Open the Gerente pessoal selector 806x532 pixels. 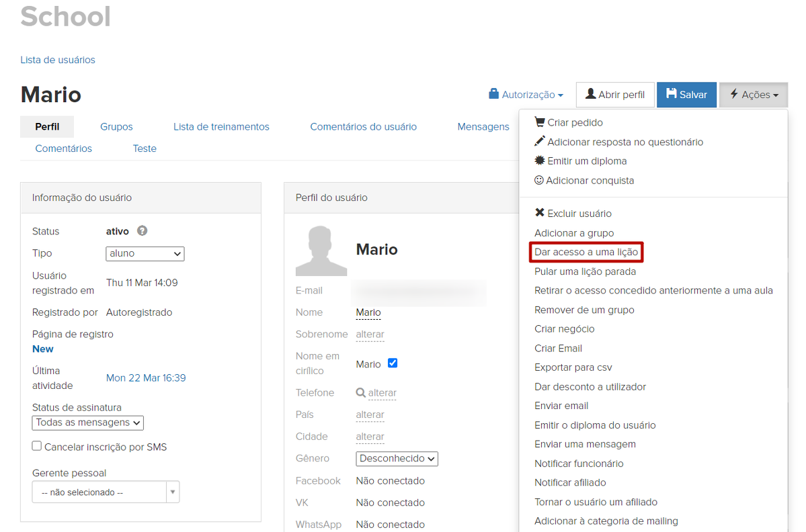coord(106,492)
